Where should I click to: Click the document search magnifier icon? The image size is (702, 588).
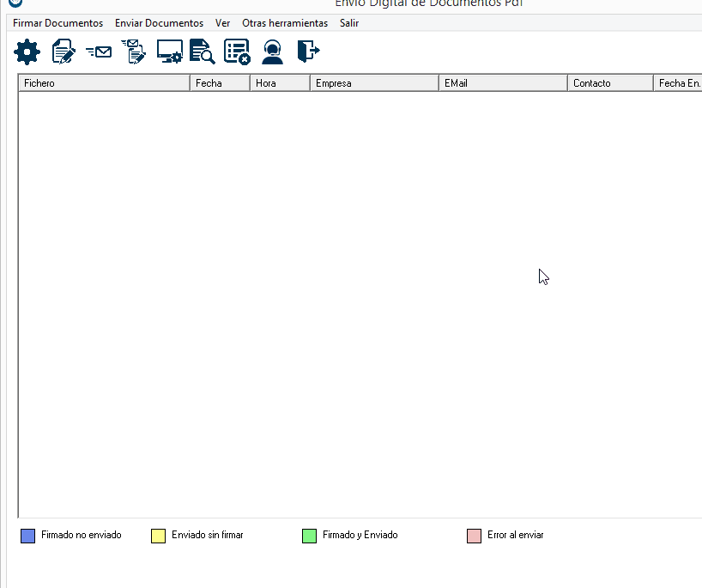point(203,52)
